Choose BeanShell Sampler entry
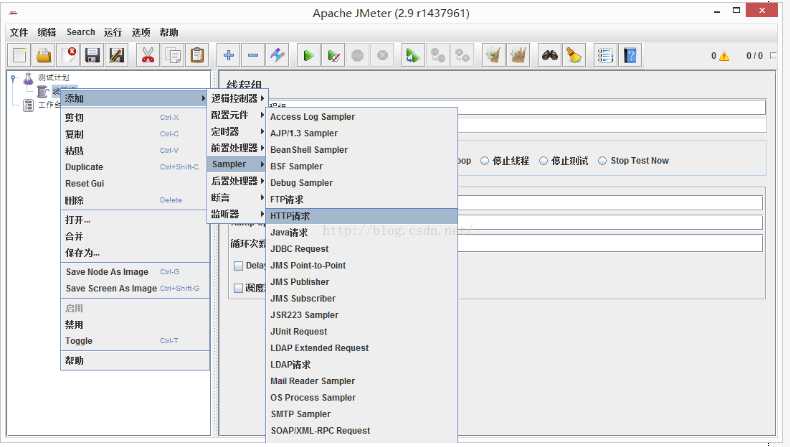The height and width of the screenshot is (447, 790). tap(361, 150)
